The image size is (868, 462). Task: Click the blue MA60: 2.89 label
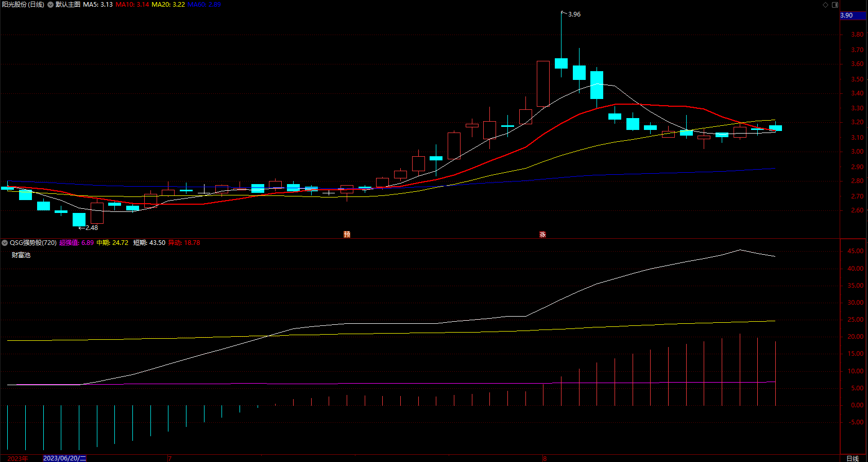pyautogui.click(x=204, y=5)
